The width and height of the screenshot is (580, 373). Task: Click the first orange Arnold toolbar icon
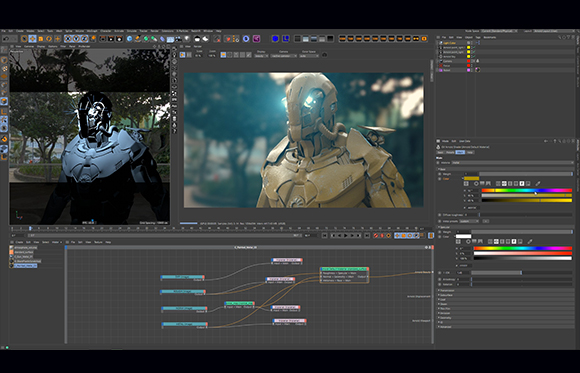pos(343,38)
